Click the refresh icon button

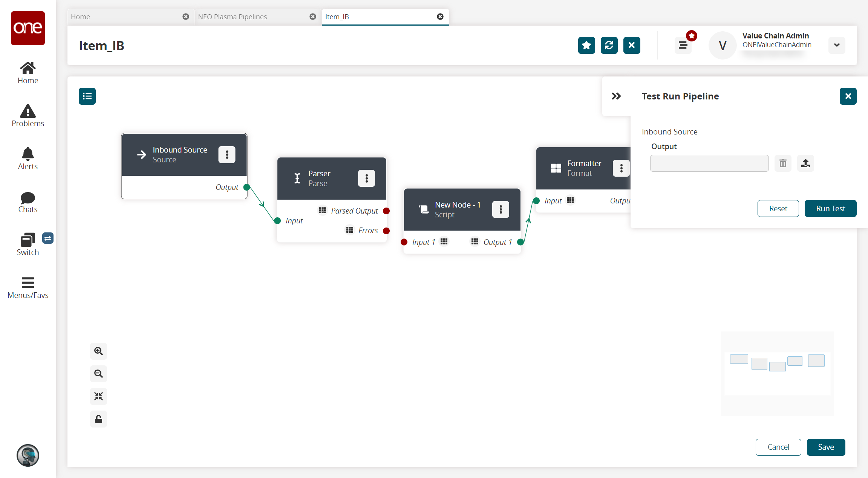coord(609,46)
